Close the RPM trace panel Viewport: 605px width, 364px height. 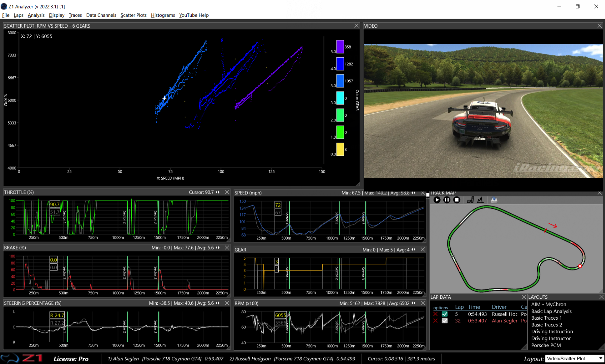(x=423, y=303)
